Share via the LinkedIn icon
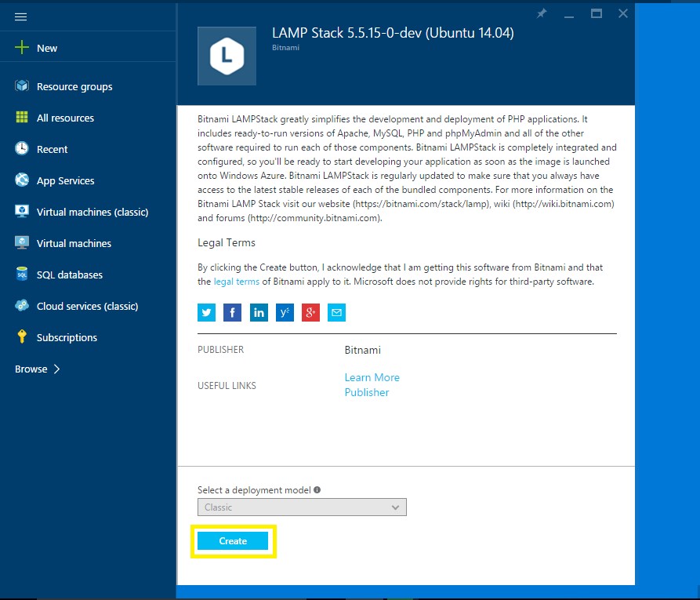Screen dimensions: 700x600 coord(259,312)
